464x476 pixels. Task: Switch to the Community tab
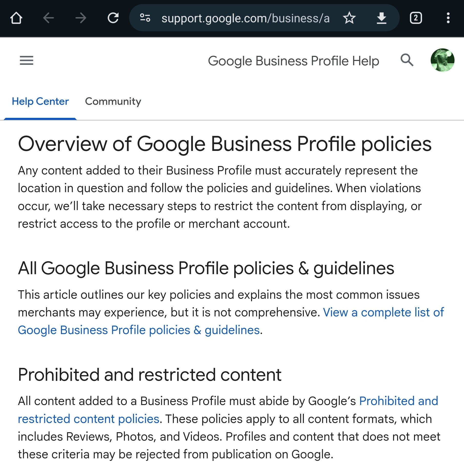pos(113,101)
